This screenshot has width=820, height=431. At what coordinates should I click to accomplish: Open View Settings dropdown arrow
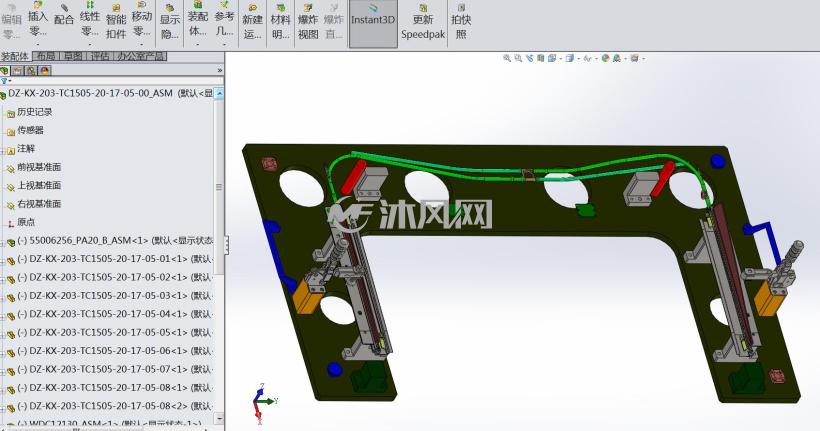pyautogui.click(x=643, y=59)
